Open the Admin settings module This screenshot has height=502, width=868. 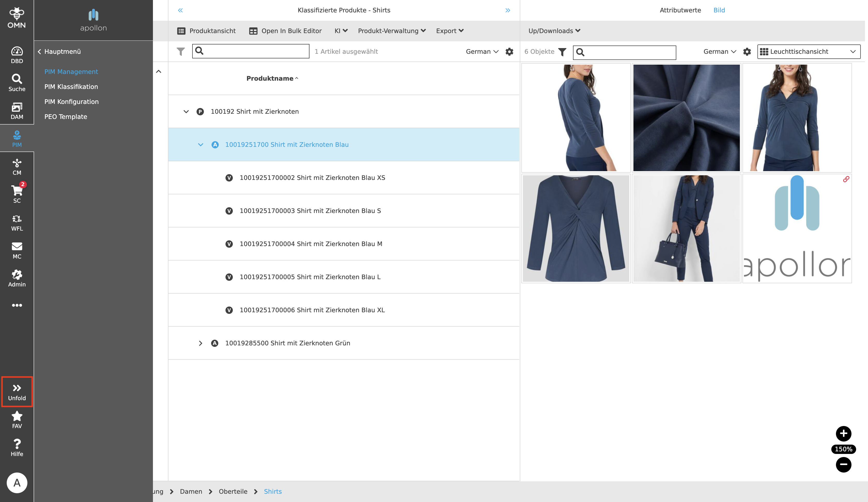17,278
